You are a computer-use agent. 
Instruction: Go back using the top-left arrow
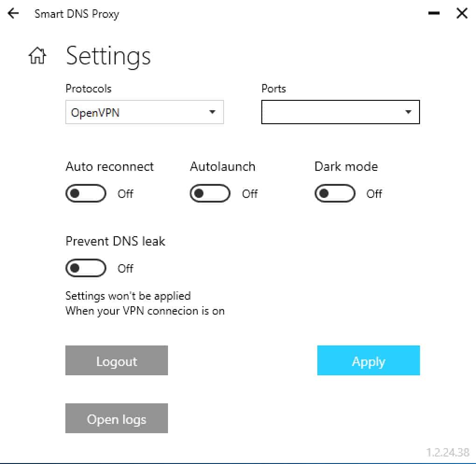[14, 14]
